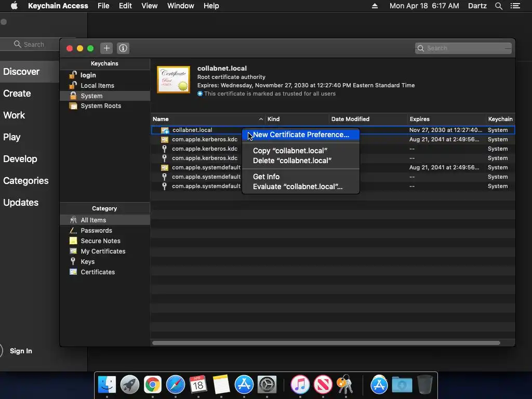Open the Create tab in App Store sidebar
Screen dimensions: 532x399
(x=17, y=94)
